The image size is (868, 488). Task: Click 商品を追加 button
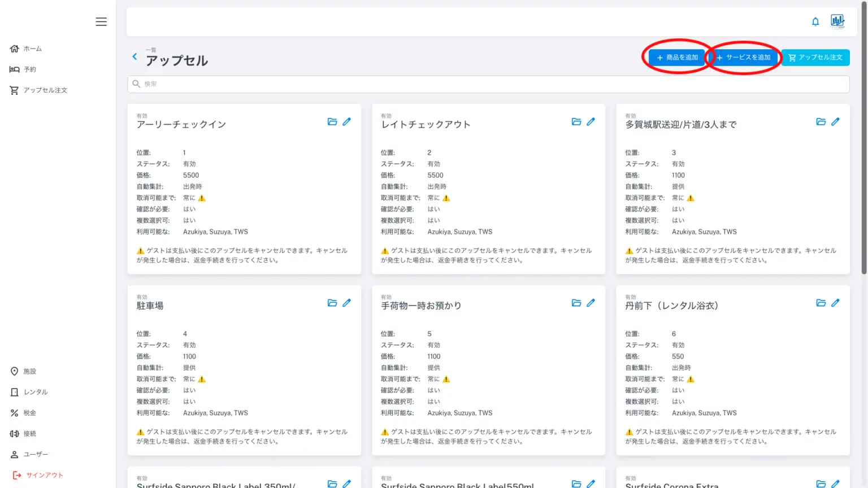pos(677,58)
